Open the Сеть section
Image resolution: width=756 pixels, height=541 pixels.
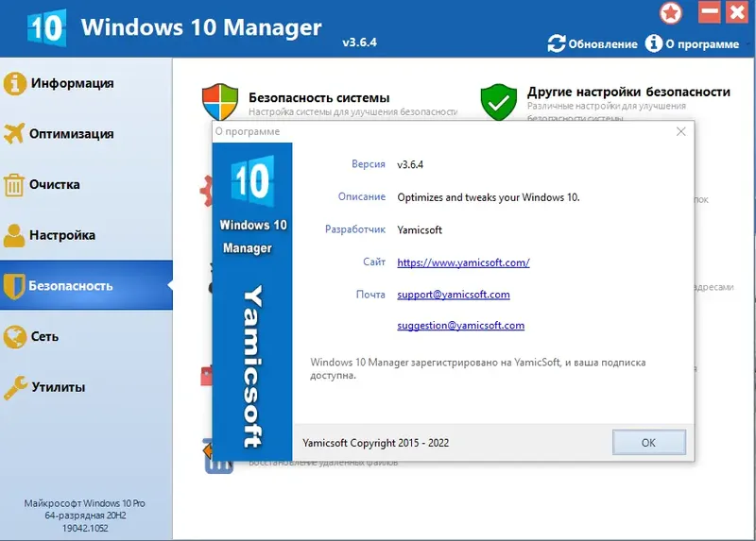pos(86,336)
